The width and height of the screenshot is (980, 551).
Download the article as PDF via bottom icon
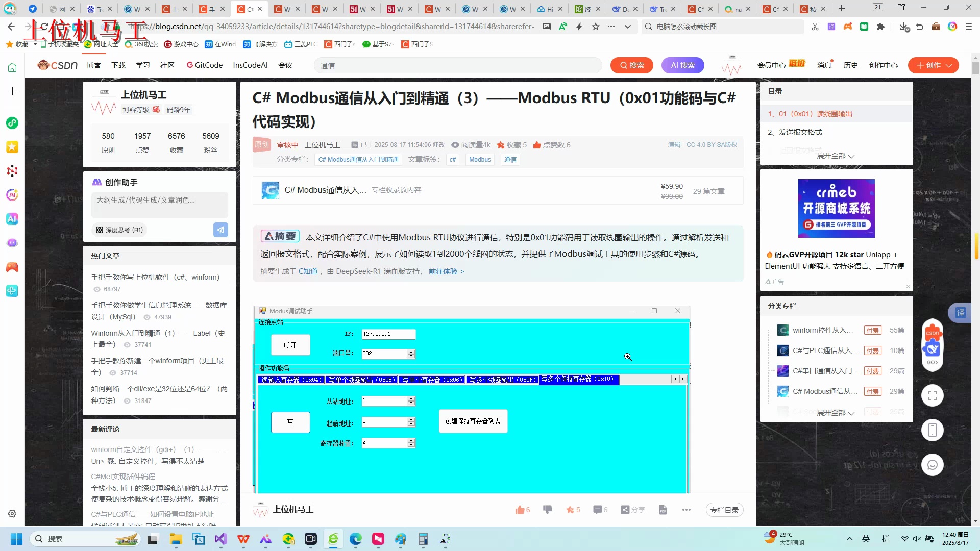coord(663,510)
